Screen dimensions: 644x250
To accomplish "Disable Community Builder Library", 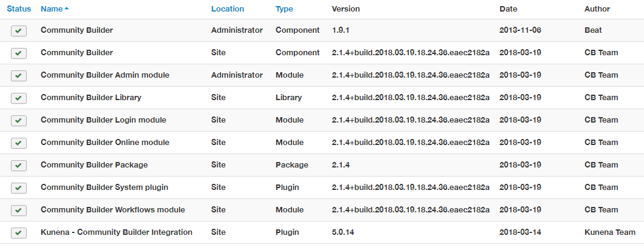I will 18,98.
